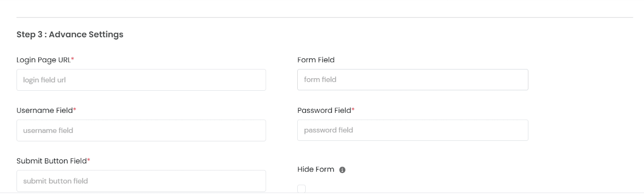Click the horizontal divider above Step 3
Screen dimensions: 644x195
[x=325, y=18]
